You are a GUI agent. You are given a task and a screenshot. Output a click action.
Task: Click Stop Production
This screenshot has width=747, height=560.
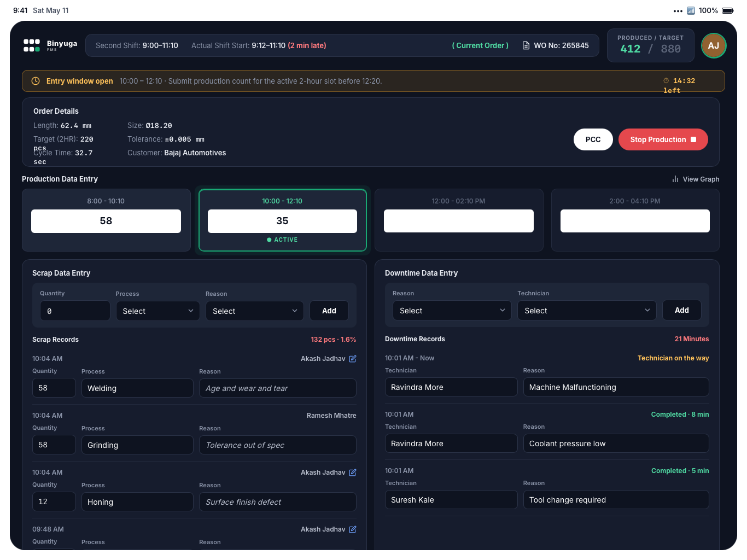click(x=663, y=139)
